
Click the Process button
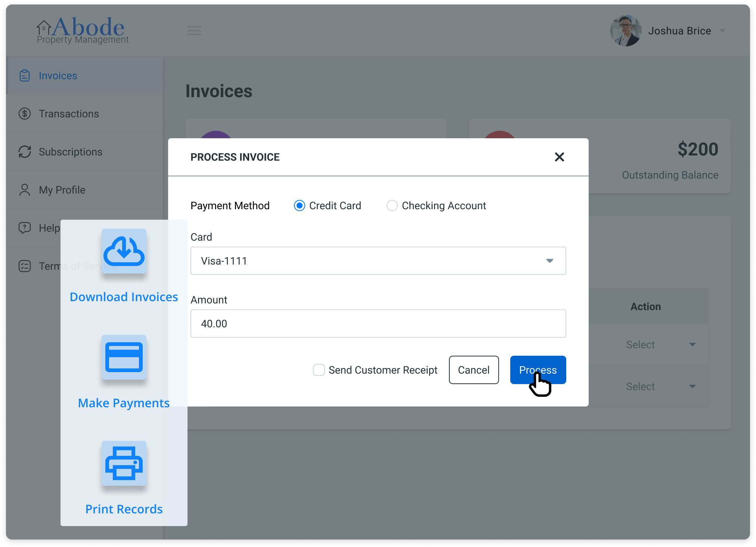coord(538,370)
